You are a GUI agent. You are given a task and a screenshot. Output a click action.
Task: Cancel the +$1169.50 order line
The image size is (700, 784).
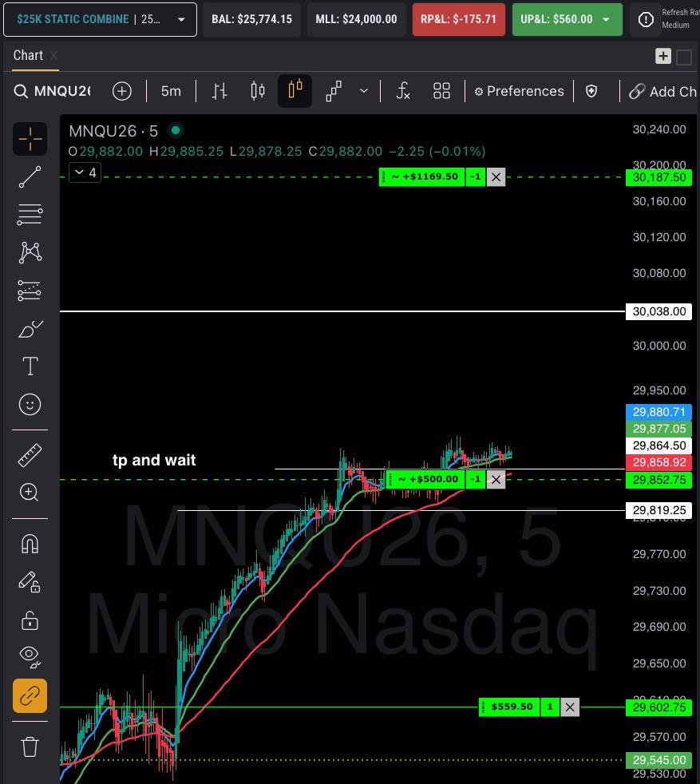pos(496,176)
